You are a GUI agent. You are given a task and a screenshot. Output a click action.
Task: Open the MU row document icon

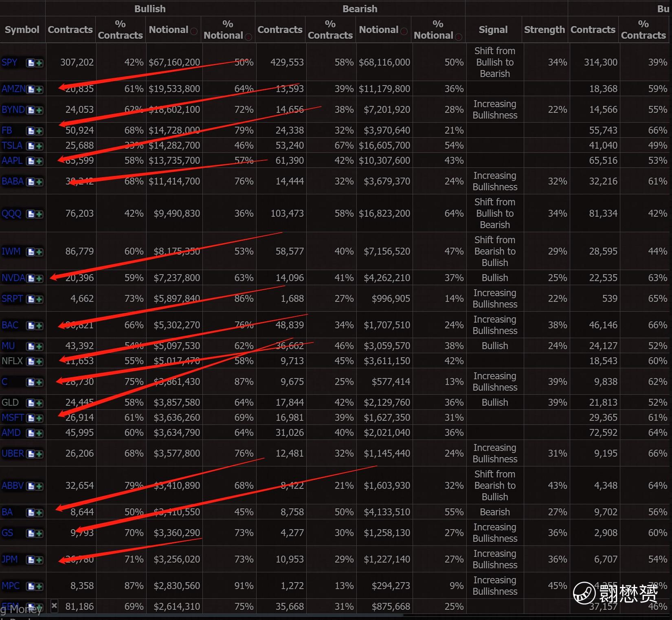pyautogui.click(x=31, y=346)
